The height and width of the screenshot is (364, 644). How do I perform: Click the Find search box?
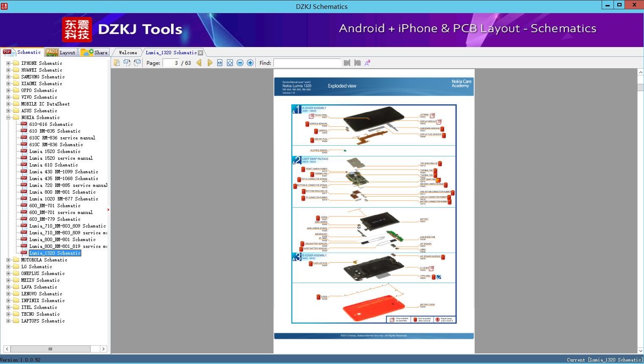[307, 63]
